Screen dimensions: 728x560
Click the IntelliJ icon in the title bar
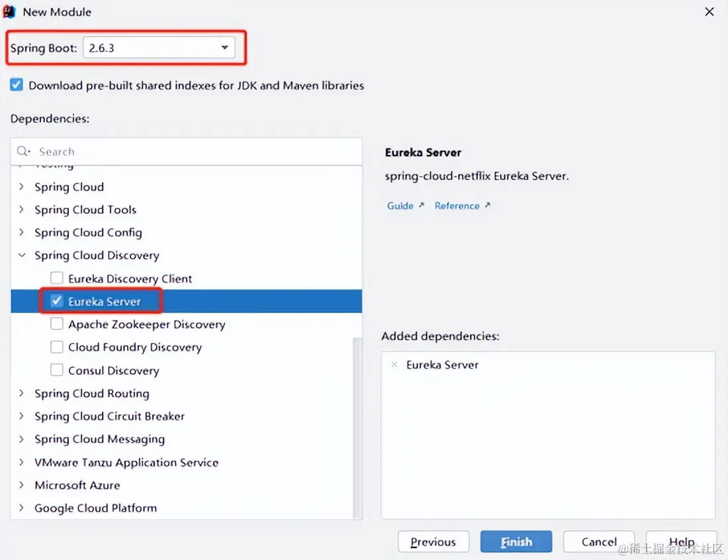coord(9,12)
